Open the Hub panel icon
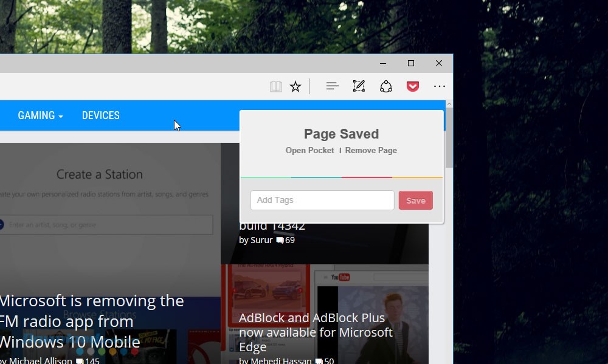The image size is (608, 364). [332, 86]
